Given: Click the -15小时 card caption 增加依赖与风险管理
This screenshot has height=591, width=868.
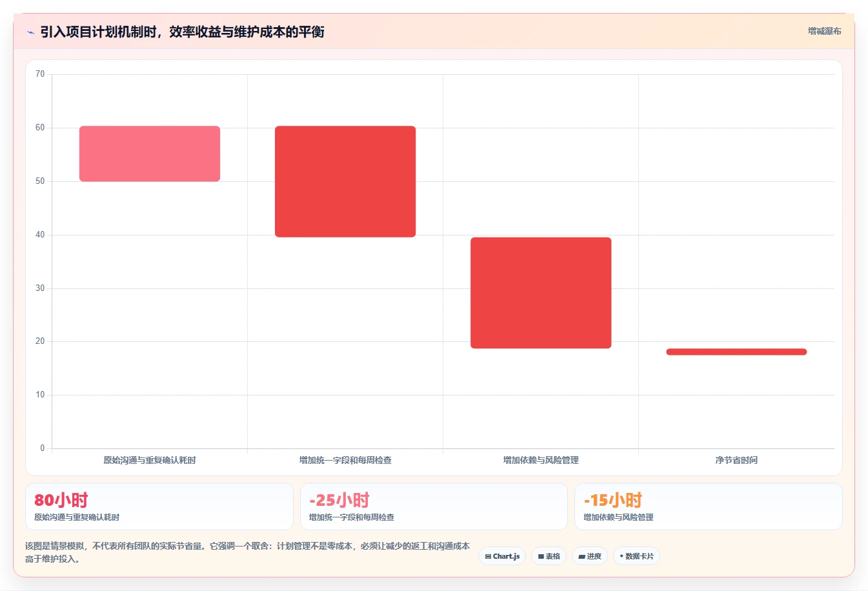Looking at the screenshot, I should 619,517.
